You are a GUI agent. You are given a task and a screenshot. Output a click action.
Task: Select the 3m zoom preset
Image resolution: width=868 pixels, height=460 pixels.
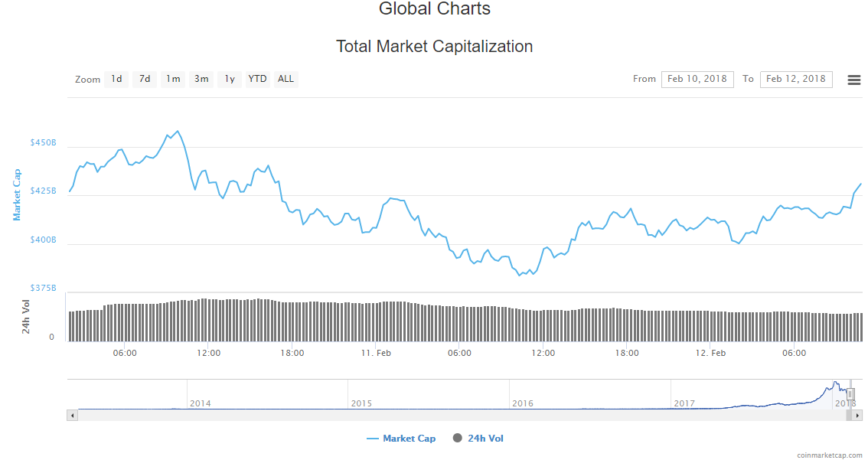point(201,79)
